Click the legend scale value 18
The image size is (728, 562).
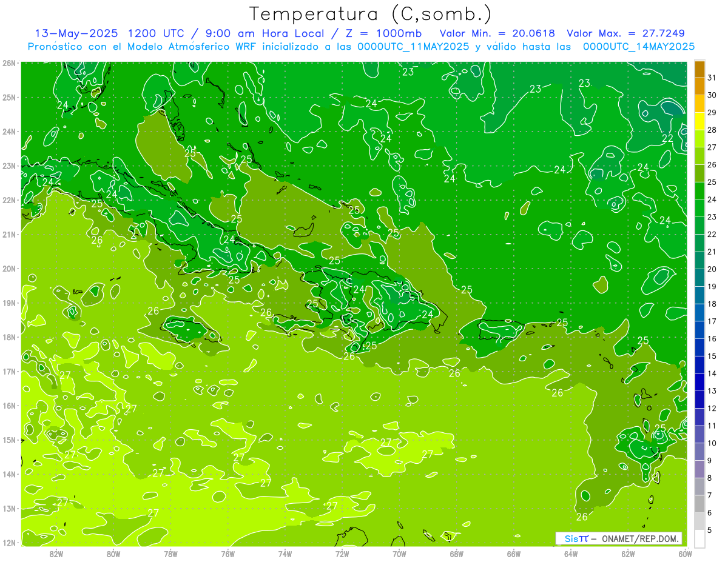pyautogui.click(x=712, y=304)
